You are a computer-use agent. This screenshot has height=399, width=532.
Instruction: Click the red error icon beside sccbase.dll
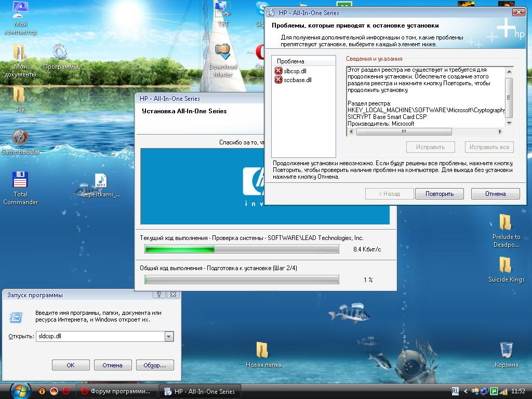point(278,79)
